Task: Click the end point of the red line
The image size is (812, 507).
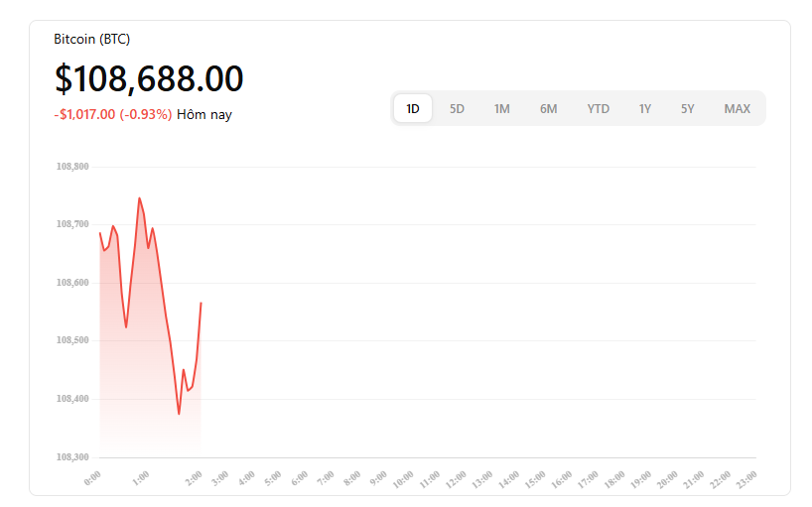Action: (201, 303)
